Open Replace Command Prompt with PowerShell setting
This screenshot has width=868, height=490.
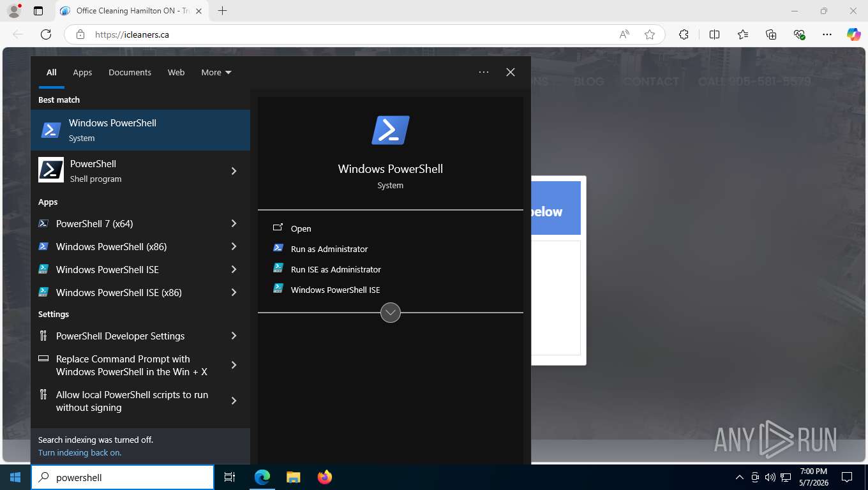pos(125,365)
